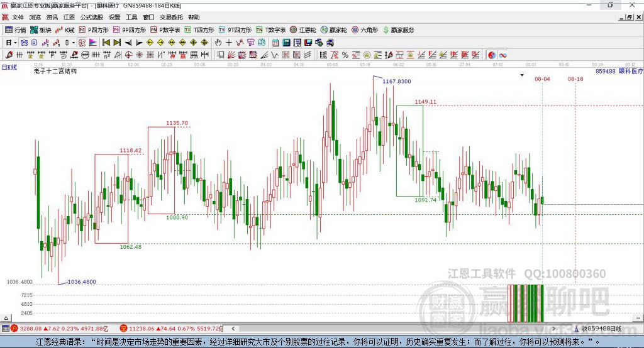Image resolution: width=644 pixels, height=348 pixels.
Task: Open the T数字表 tool
Action: pyautogui.click(x=270, y=30)
